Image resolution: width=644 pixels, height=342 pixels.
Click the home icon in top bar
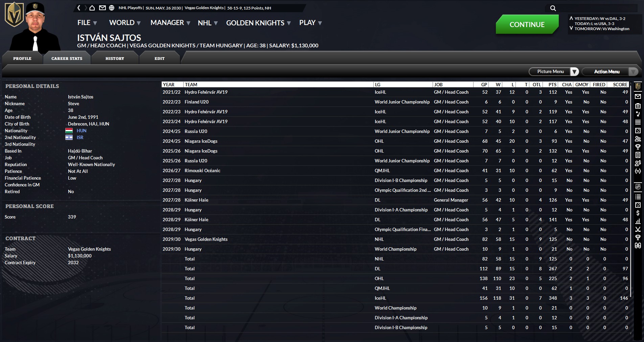pos(92,8)
